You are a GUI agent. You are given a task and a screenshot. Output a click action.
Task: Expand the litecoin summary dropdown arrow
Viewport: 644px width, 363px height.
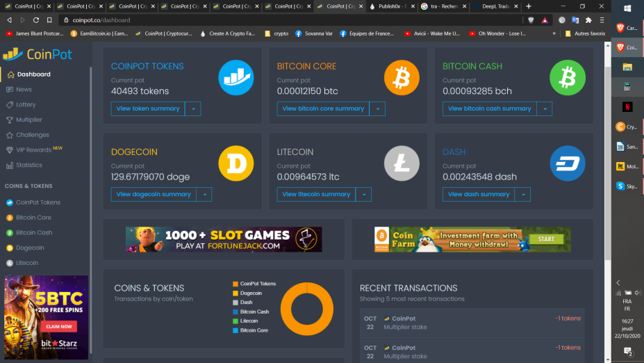(x=363, y=195)
